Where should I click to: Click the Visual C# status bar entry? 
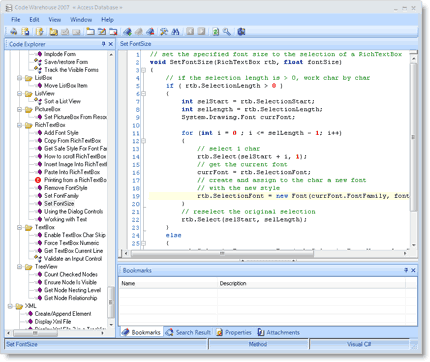(359, 344)
